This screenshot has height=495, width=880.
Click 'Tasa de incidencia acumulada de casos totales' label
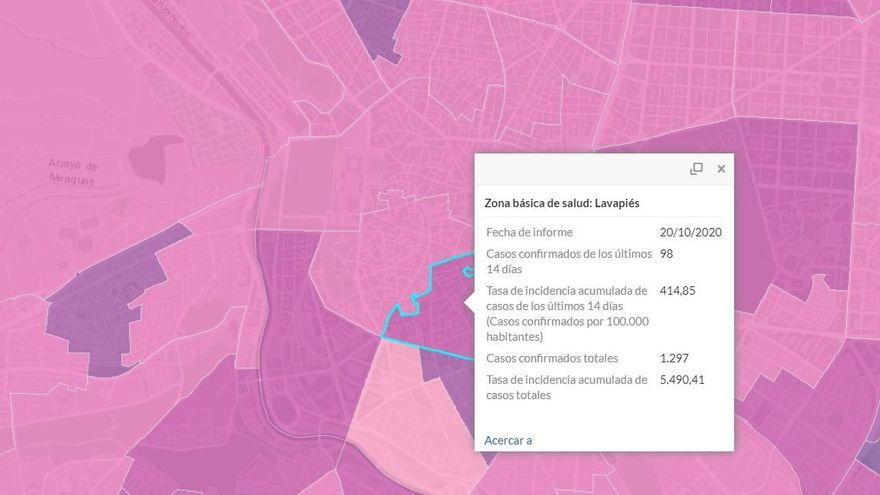(x=567, y=387)
